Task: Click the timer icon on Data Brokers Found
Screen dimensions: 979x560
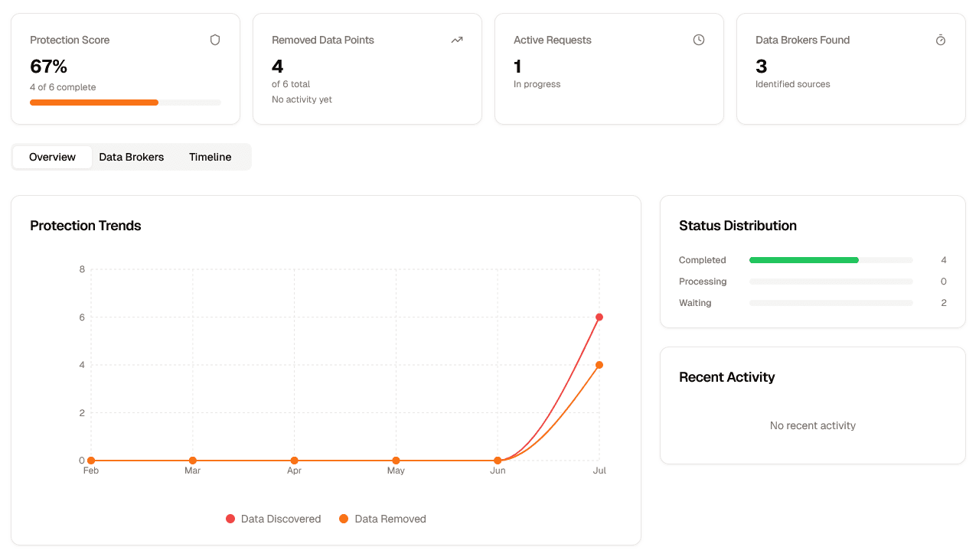Action: [941, 40]
